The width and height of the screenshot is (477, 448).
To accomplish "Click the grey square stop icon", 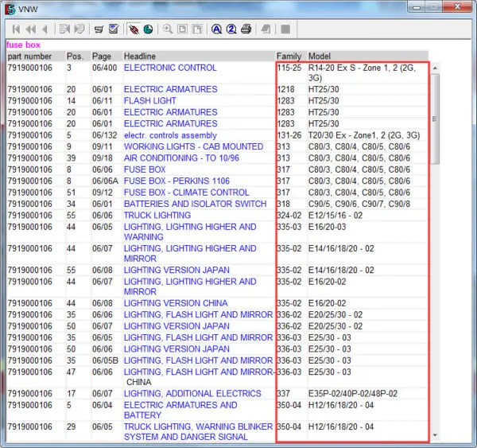I will 285,29.
